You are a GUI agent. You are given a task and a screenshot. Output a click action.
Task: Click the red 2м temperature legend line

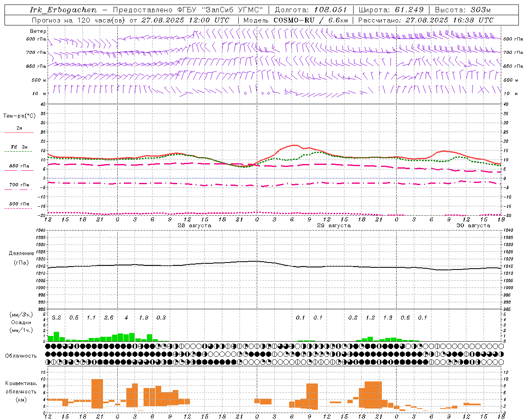[19, 132]
